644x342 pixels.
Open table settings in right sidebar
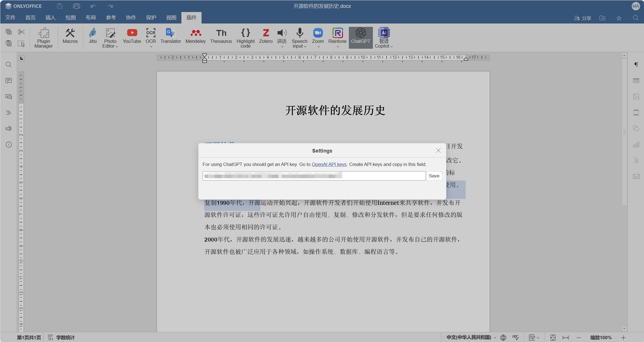coord(636,81)
